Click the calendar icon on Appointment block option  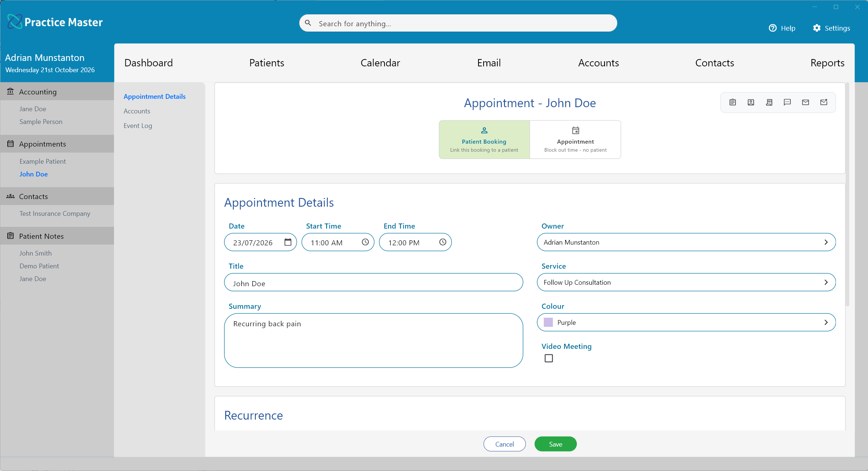(x=575, y=130)
